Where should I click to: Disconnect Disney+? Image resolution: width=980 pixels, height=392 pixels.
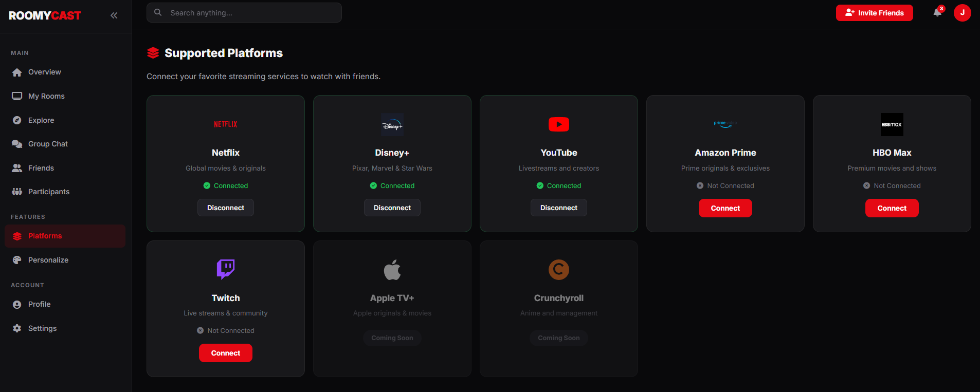click(392, 208)
